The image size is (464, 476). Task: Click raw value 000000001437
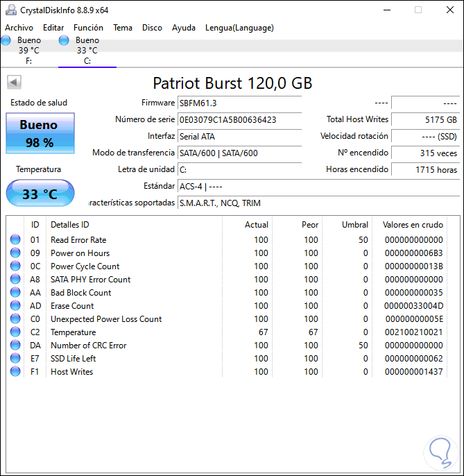pyautogui.click(x=413, y=372)
